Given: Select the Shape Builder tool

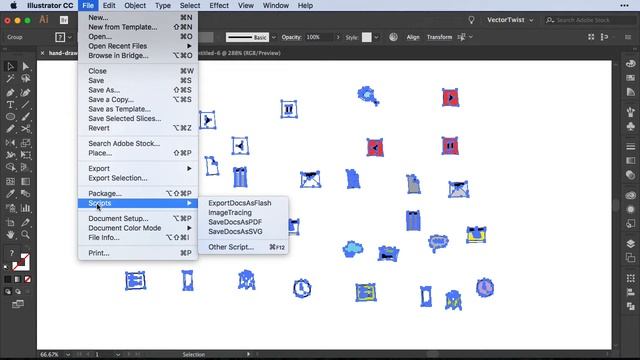Looking at the screenshot, I should (10, 167).
